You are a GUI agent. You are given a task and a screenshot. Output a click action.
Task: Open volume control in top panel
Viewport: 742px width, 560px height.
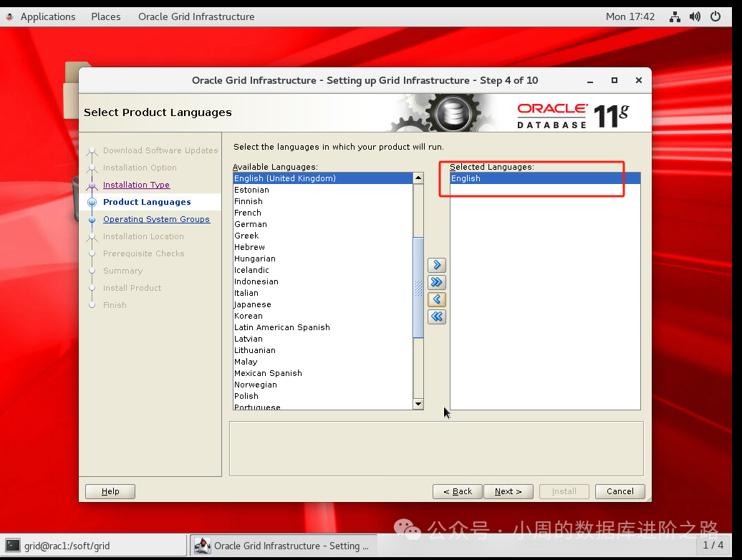coord(695,17)
